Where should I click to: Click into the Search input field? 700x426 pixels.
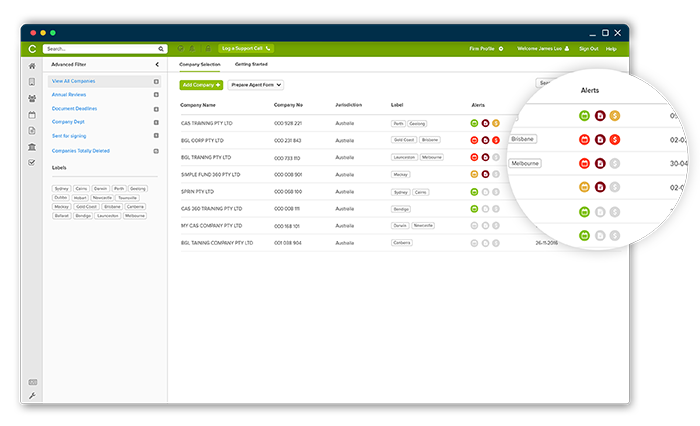[x=98, y=48]
